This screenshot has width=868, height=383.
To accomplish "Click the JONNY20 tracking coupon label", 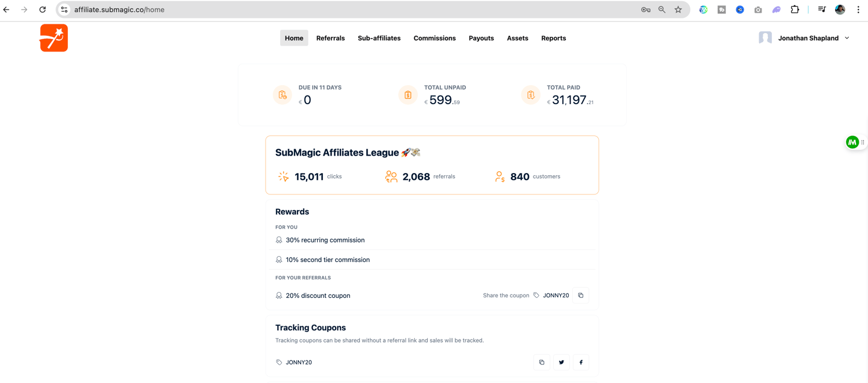I will pyautogui.click(x=299, y=362).
